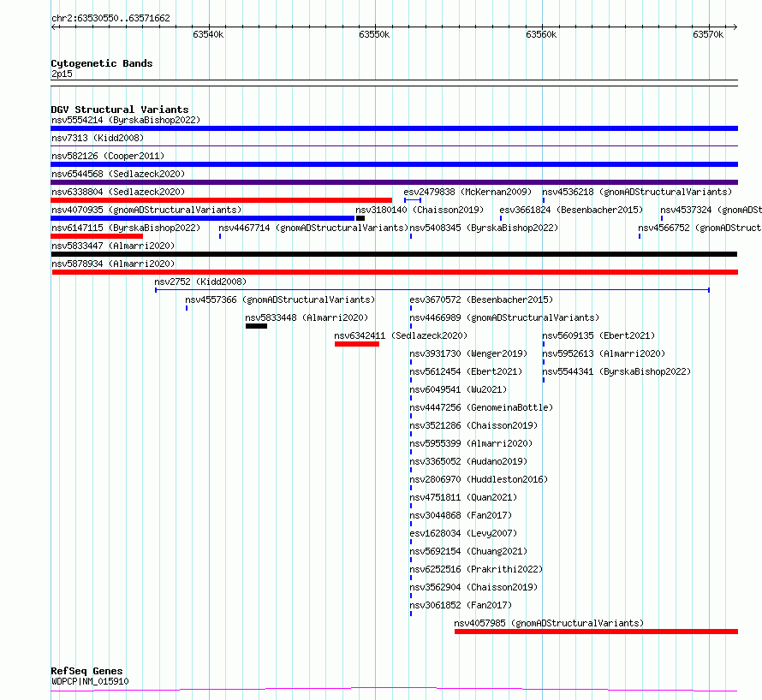
Task: Click the red bar under nsv6338804
Action: click(x=221, y=200)
